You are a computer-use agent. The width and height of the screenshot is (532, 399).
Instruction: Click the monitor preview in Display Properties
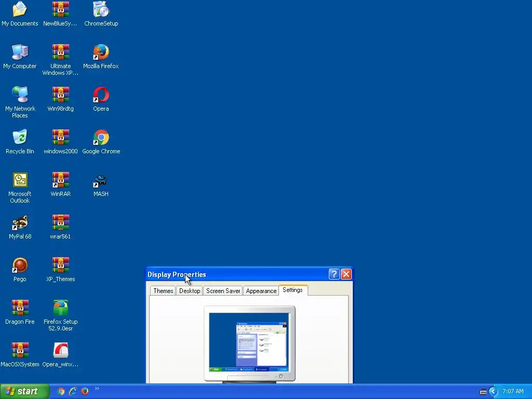pos(249,344)
